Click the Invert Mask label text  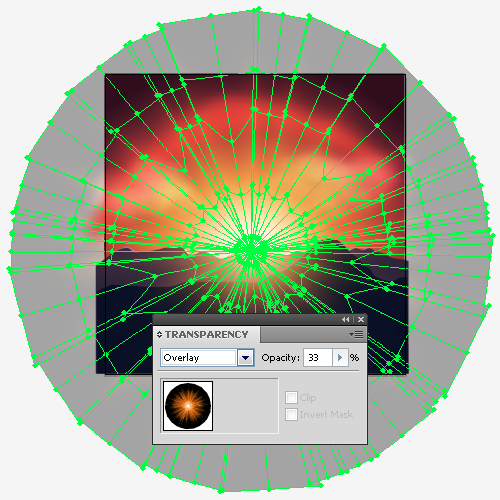click(x=326, y=415)
